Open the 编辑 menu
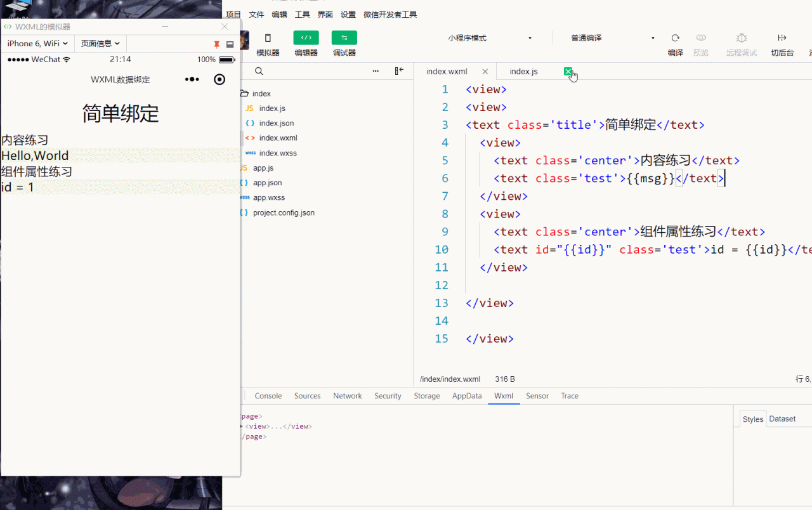 tap(279, 15)
